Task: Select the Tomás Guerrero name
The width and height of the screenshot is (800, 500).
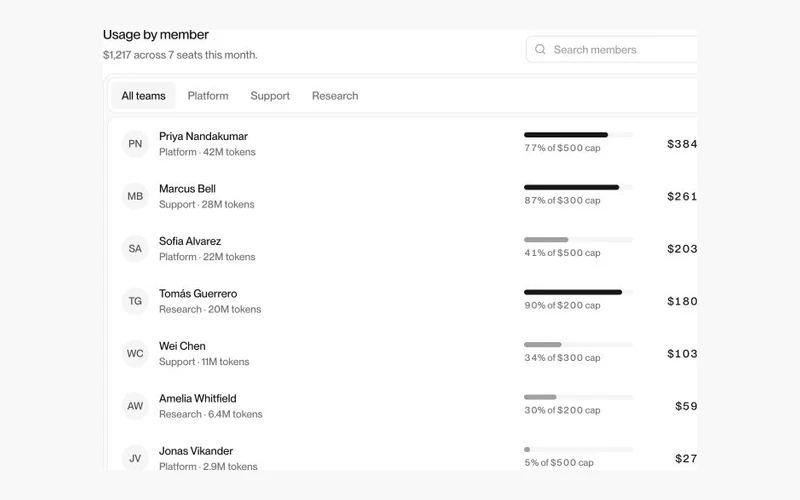Action: 198,293
